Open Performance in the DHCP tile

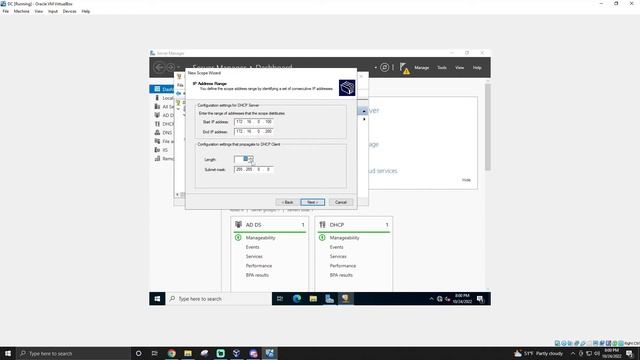click(x=343, y=266)
